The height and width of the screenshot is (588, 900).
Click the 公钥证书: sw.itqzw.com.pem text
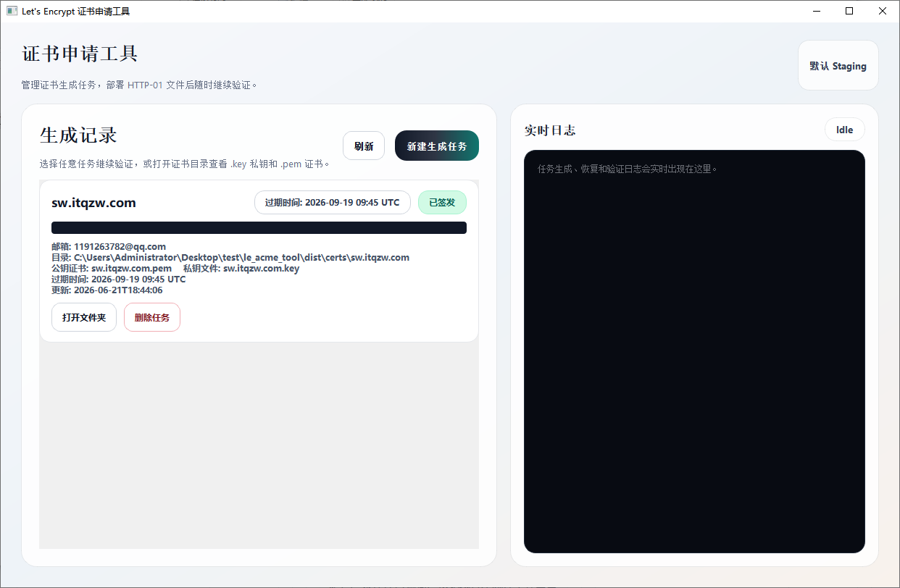(112, 268)
